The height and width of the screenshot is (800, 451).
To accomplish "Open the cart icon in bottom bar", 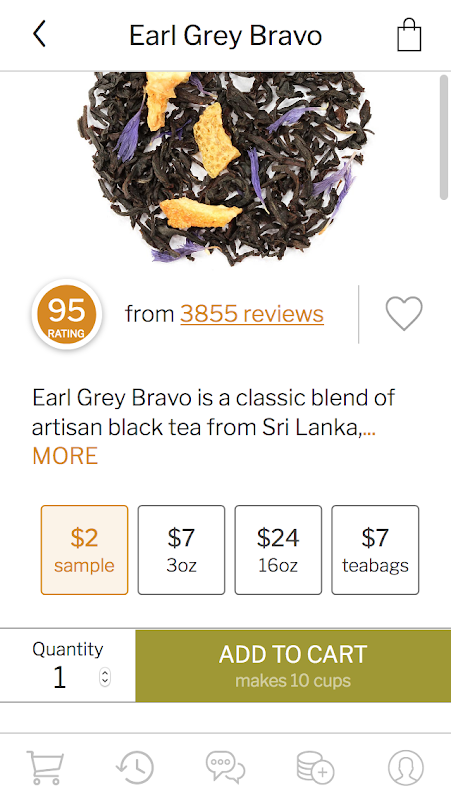I will pyautogui.click(x=45, y=767).
